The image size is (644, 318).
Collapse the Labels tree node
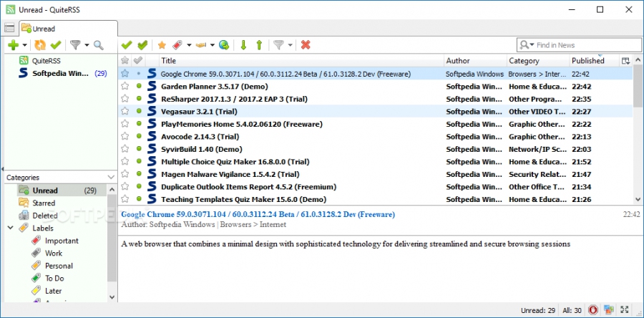10,228
